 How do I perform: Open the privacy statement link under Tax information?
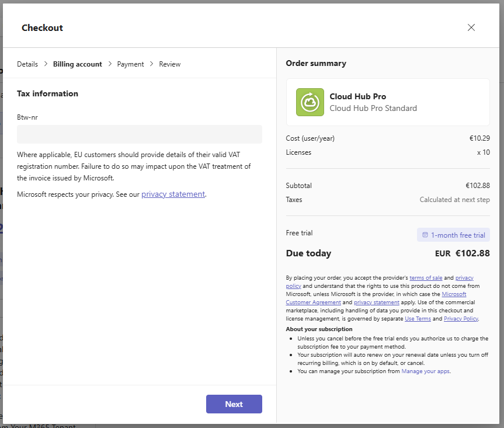(173, 194)
